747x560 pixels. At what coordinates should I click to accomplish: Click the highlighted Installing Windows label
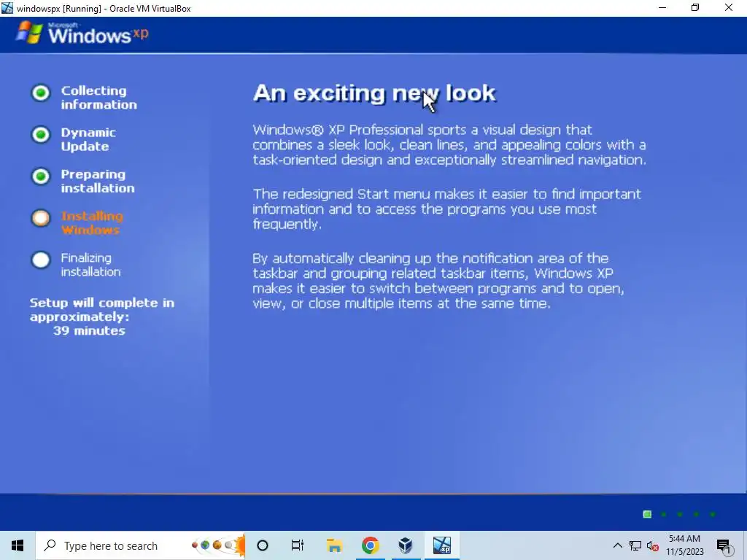tap(92, 223)
